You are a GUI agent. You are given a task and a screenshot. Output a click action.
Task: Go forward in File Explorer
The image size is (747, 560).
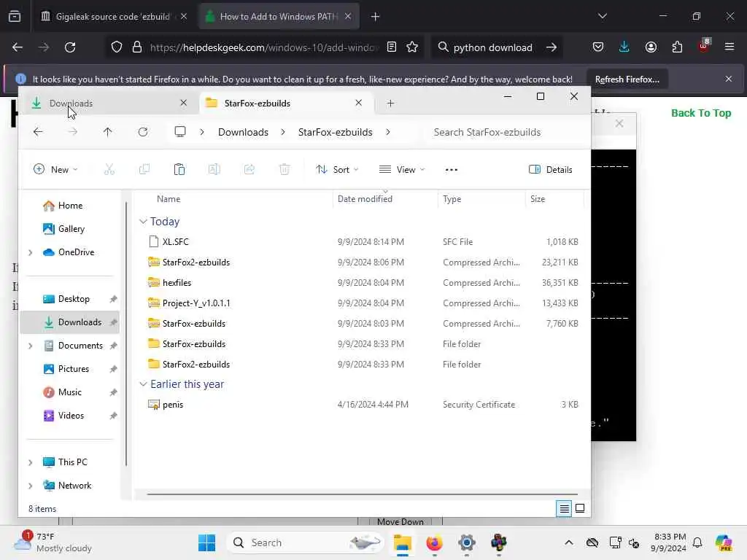point(72,132)
